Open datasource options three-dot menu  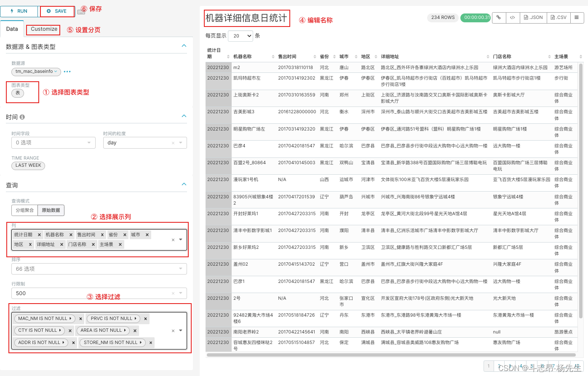click(67, 72)
